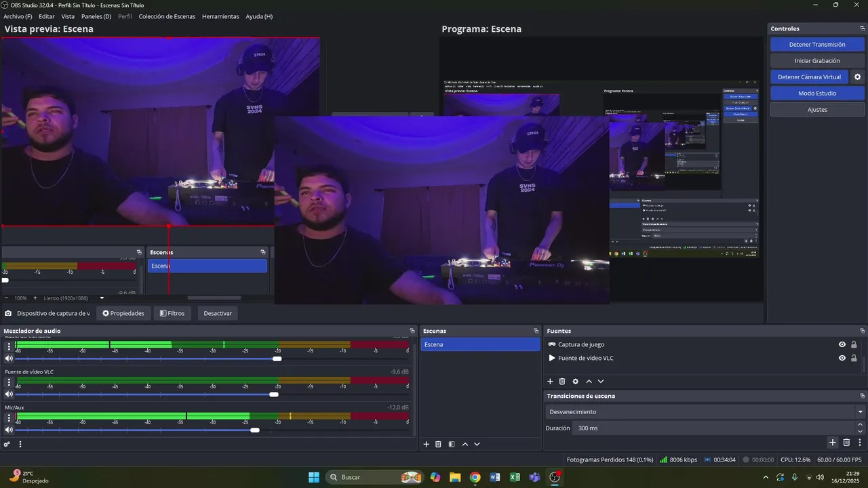Undock the Escenas panel
The width and height of the screenshot is (868, 488).
click(x=536, y=331)
